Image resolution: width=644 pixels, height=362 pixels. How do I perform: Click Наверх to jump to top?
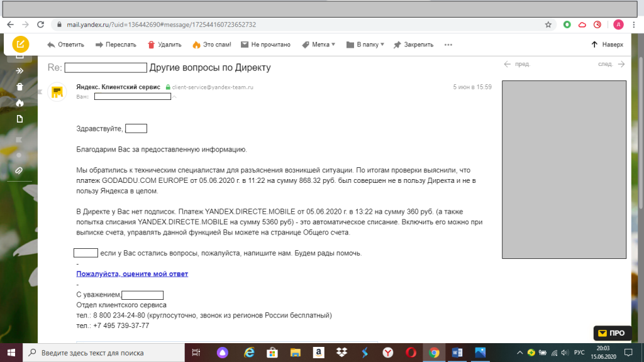(x=607, y=45)
